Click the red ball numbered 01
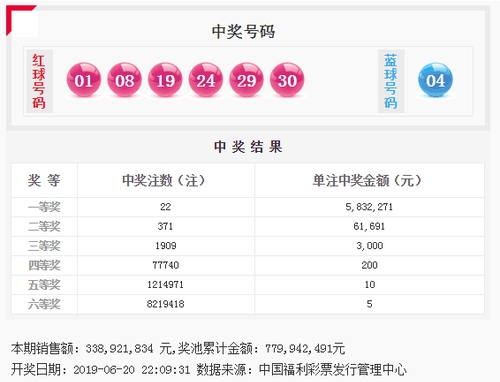 [x=84, y=80]
